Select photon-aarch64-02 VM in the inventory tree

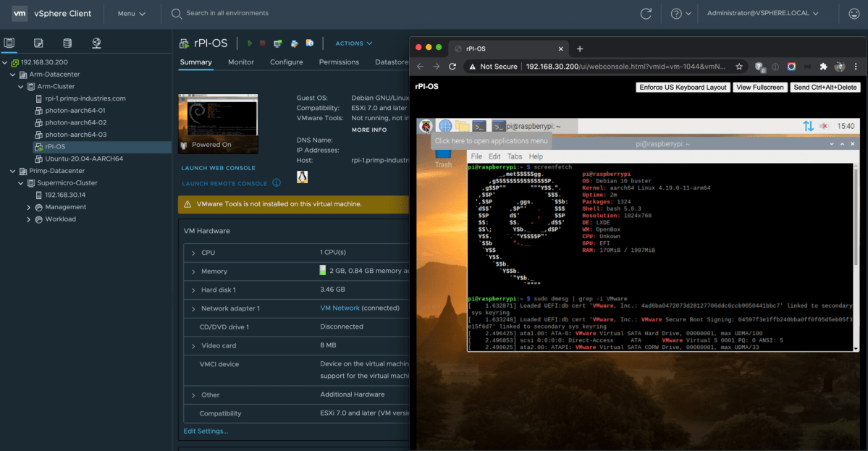[x=75, y=122]
